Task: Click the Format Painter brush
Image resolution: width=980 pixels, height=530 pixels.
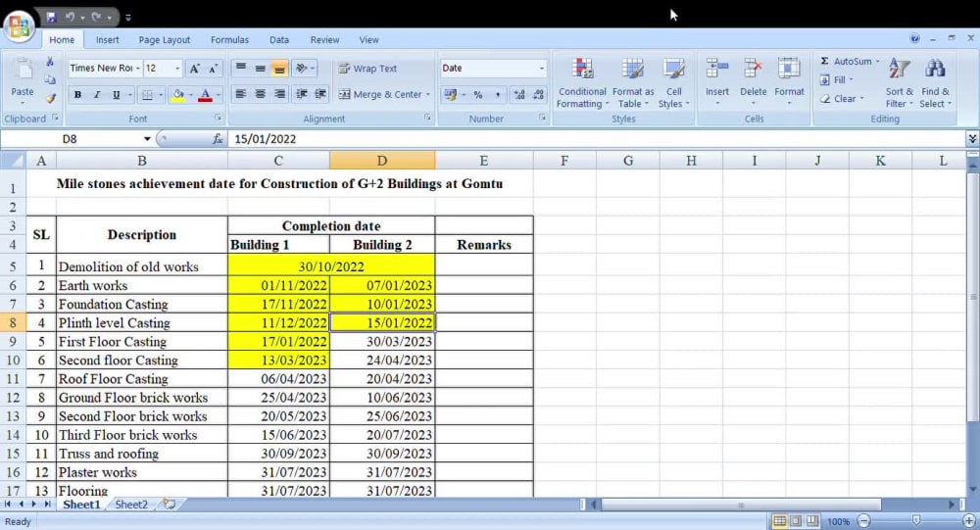Action: [x=50, y=98]
